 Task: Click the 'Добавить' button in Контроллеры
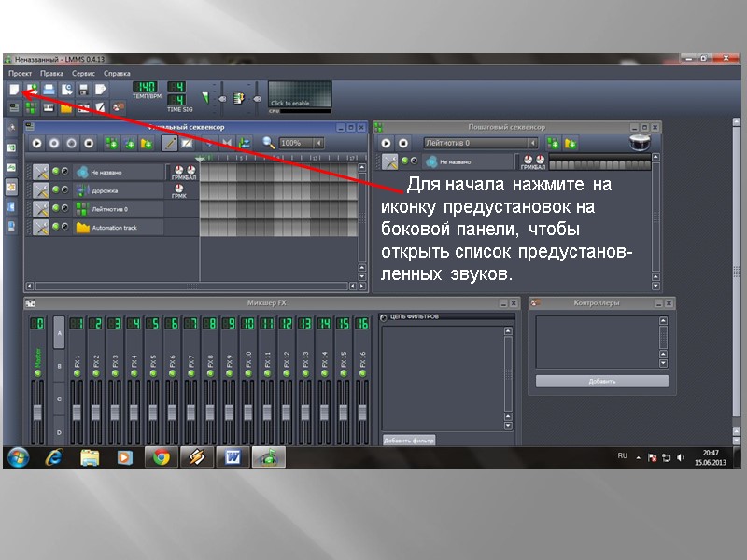click(602, 381)
